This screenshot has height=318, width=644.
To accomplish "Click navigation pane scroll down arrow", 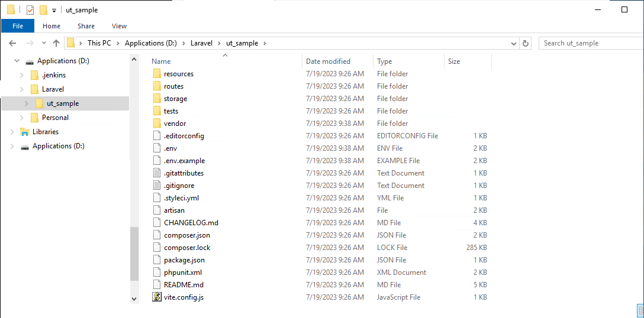I will (134, 298).
